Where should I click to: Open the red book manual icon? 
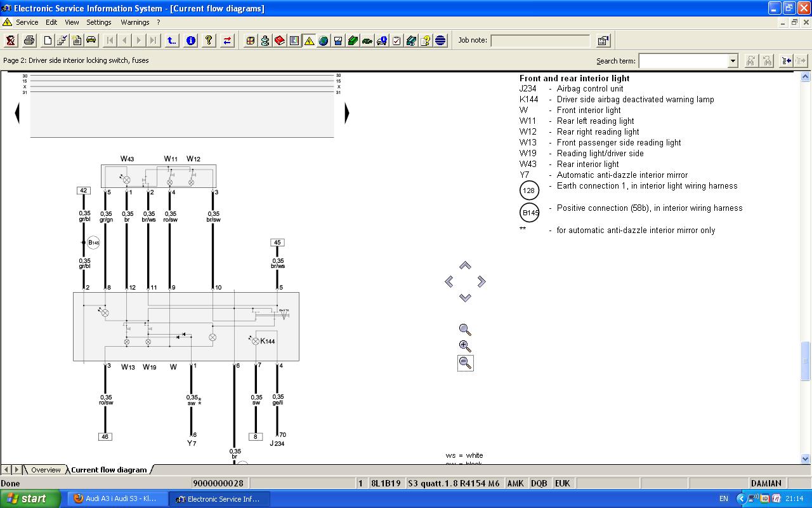(x=280, y=41)
